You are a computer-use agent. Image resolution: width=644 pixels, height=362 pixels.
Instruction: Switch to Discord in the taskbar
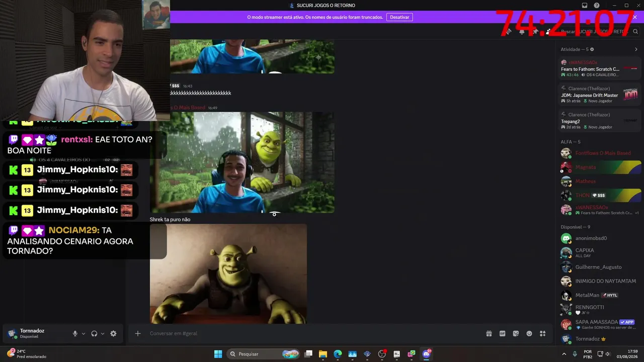427,354
